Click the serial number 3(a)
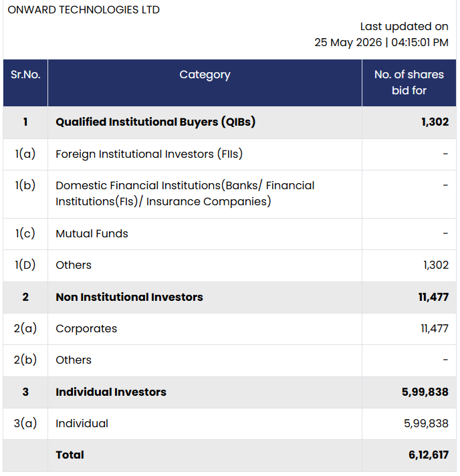 click(25, 423)
